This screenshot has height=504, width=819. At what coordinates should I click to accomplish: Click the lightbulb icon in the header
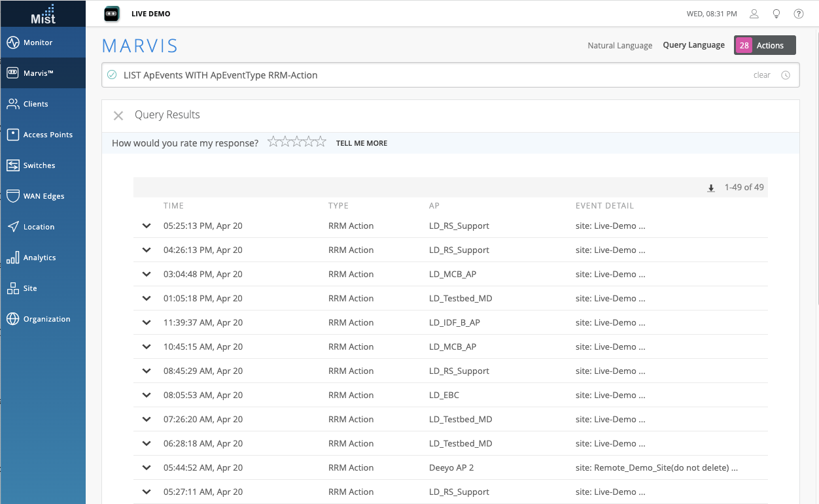(x=776, y=14)
